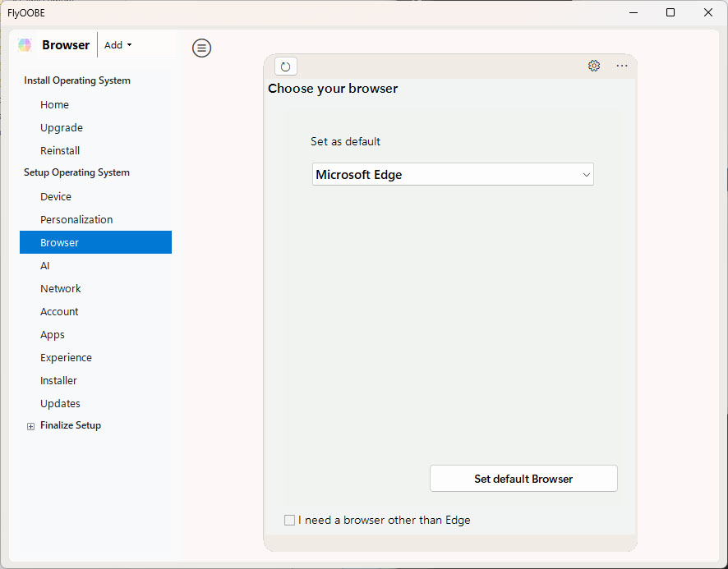The image size is (728, 569).
Task: Click the hamburger menu icon
Action: (201, 48)
